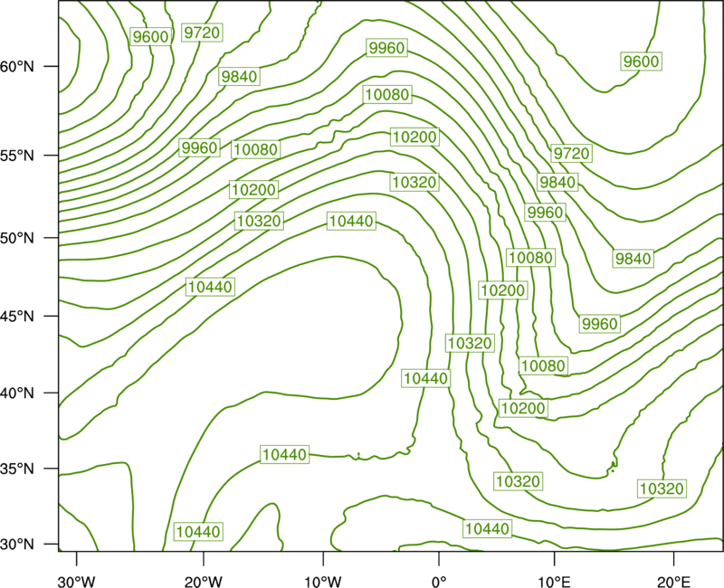Select the 10320 contour label near 34°N, 7°E
The width and height of the screenshot is (724, 588).
point(518,481)
